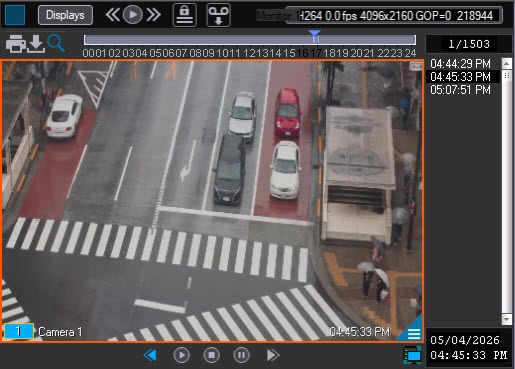This screenshot has width=515, height=369.
Task: Select the 05:07:51 PM event entry
Action: coord(460,90)
